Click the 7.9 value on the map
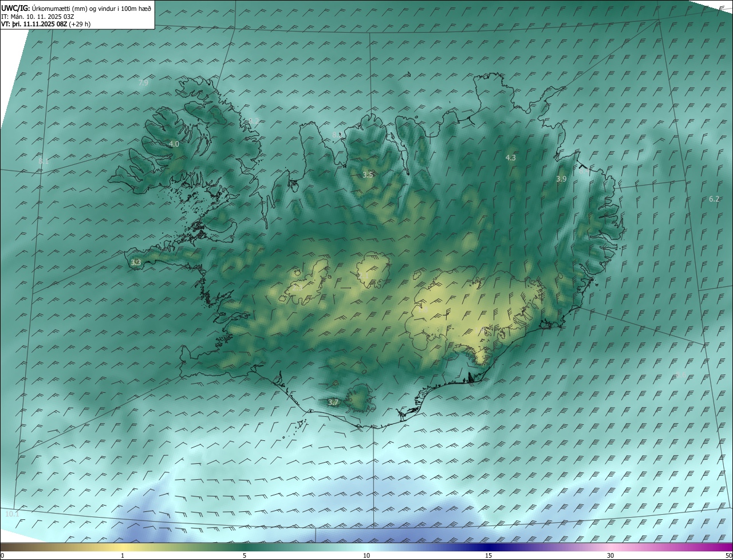The height and width of the screenshot is (560, 733). coord(143,83)
